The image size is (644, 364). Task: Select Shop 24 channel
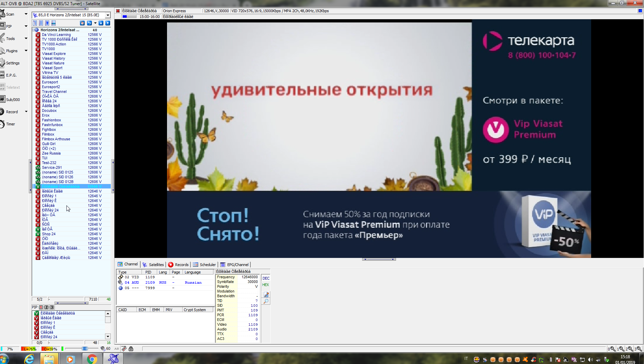[x=48, y=234]
